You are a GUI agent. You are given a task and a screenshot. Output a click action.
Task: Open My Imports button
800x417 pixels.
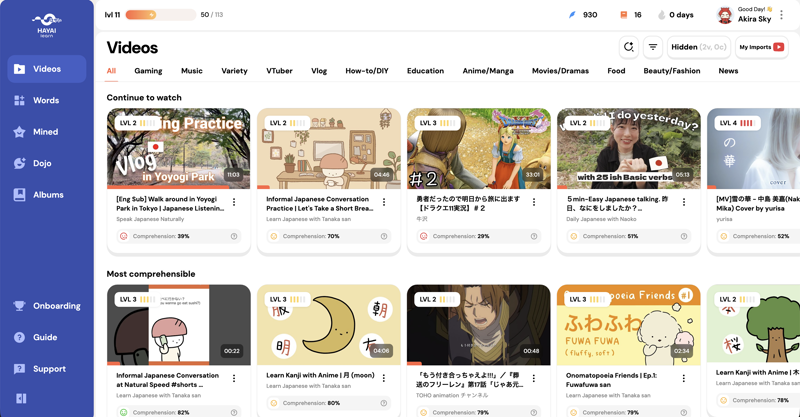(x=762, y=47)
